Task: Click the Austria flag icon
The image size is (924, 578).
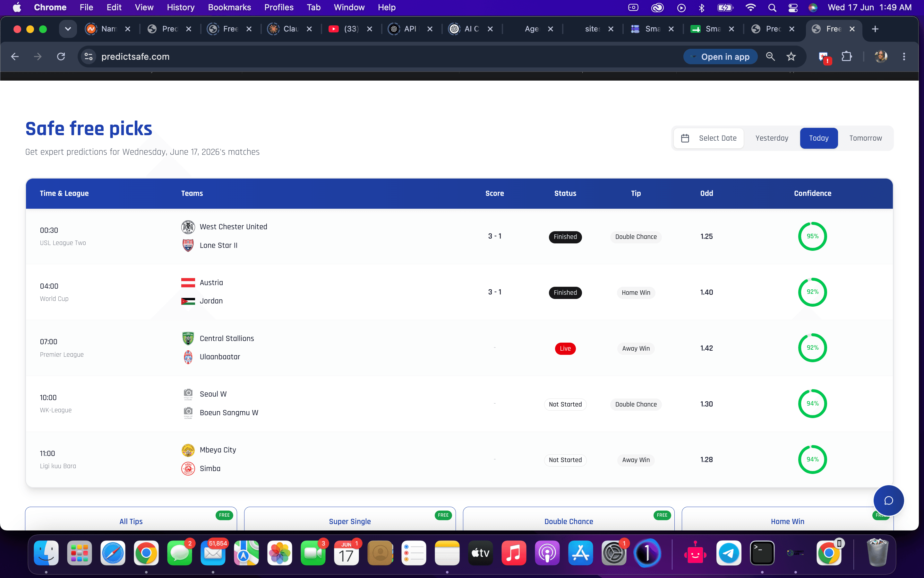Action: 188,283
